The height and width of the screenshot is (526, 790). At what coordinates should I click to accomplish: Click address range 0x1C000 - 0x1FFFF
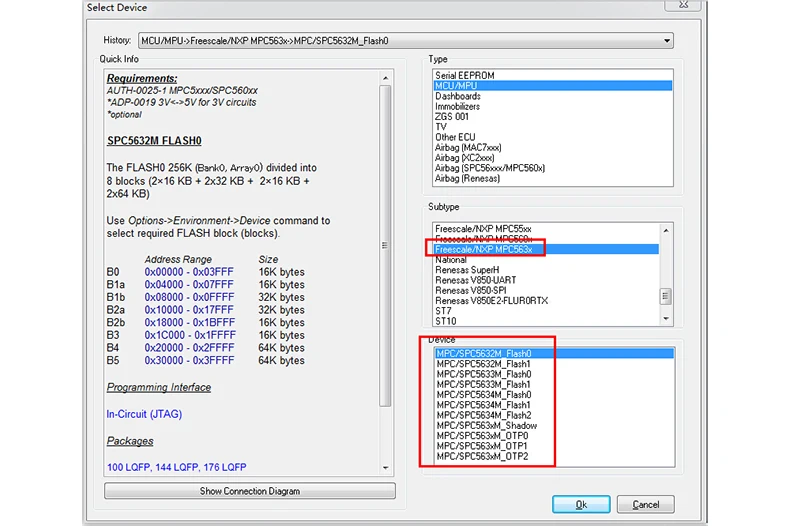190,335
